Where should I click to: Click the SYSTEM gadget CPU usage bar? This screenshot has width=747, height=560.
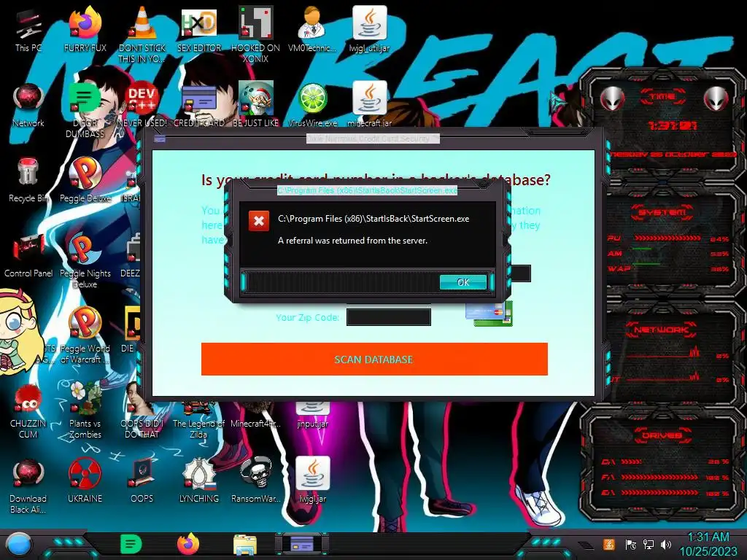point(667,238)
